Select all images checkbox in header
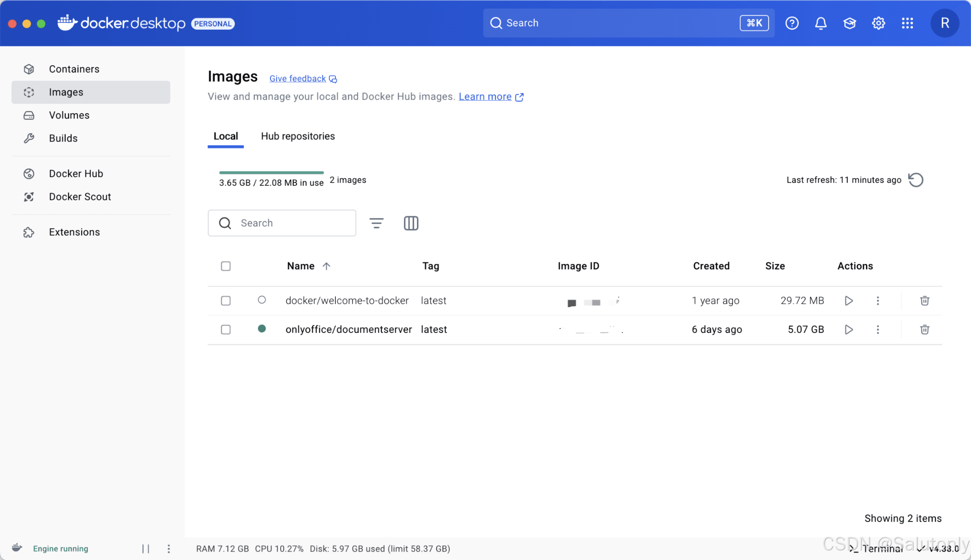Viewport: 971px width, 560px height. [225, 266]
